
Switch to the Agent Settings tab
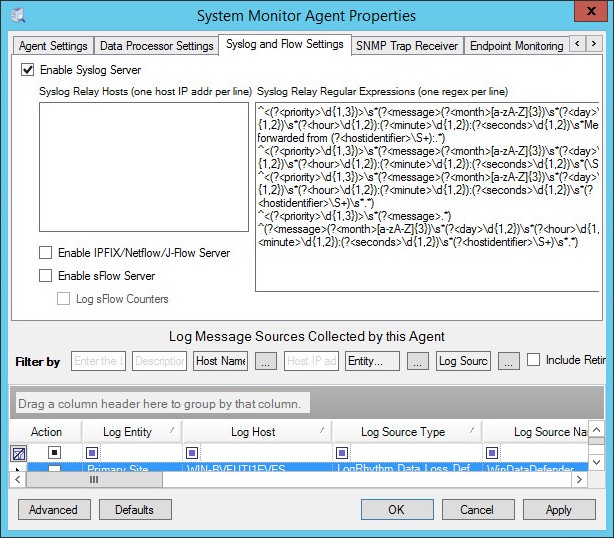(54, 46)
